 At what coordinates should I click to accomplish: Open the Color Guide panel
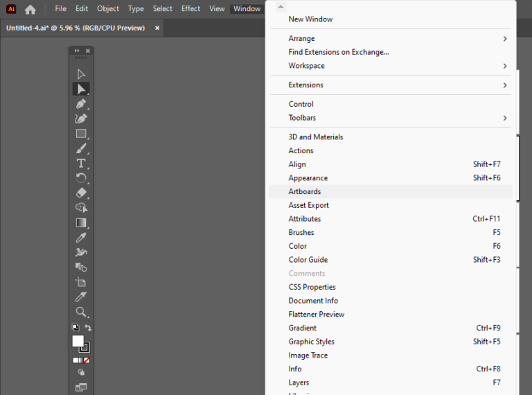391,260
